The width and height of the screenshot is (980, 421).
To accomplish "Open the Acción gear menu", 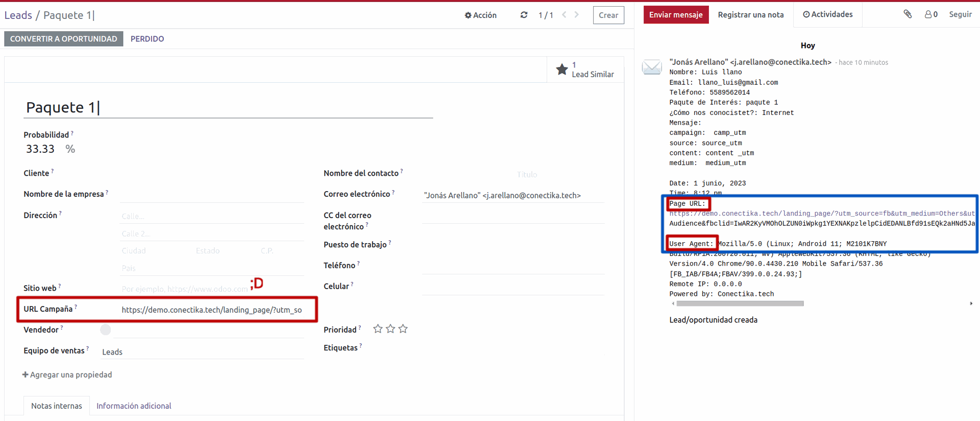I will [x=480, y=15].
